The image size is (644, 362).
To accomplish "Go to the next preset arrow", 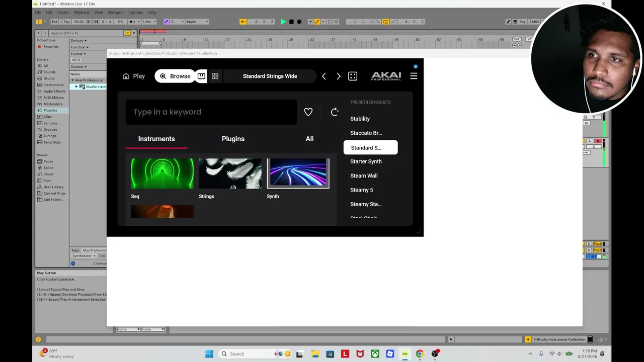I will (338, 76).
